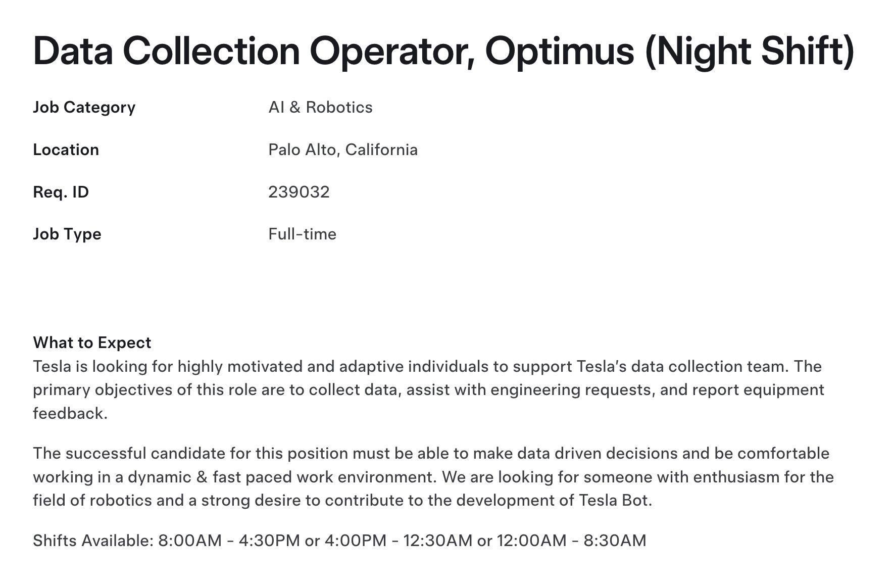The image size is (894, 588).
Task: Click the 12:00AM - 8:30AM shift text
Action: [572, 541]
